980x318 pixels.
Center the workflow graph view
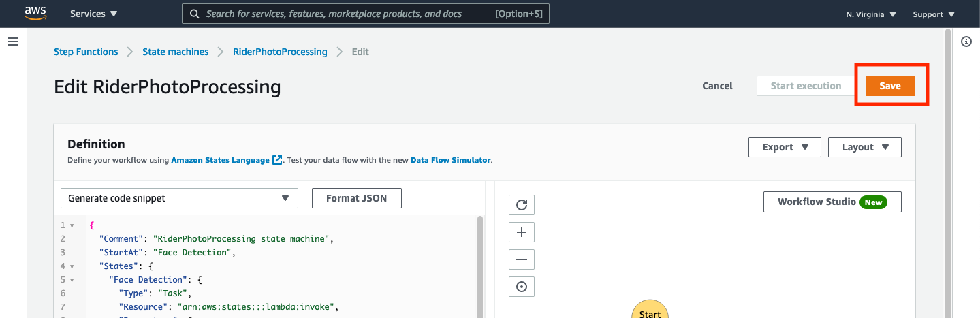click(x=522, y=287)
